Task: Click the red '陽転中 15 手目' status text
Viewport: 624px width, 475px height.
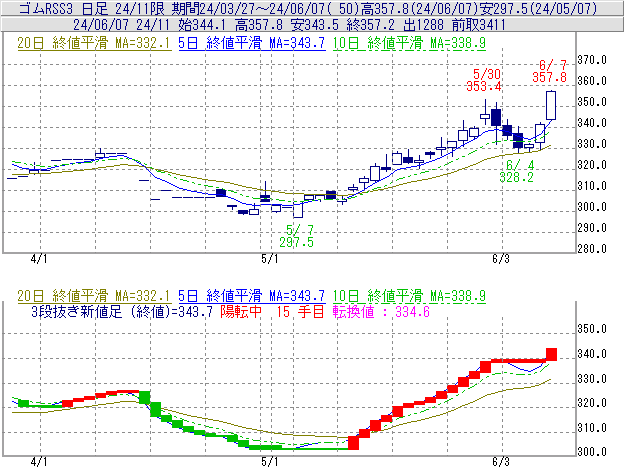Action: point(272,311)
